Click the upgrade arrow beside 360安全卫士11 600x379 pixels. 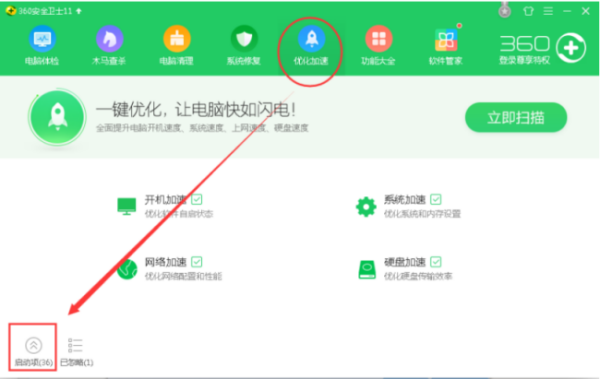click(79, 11)
